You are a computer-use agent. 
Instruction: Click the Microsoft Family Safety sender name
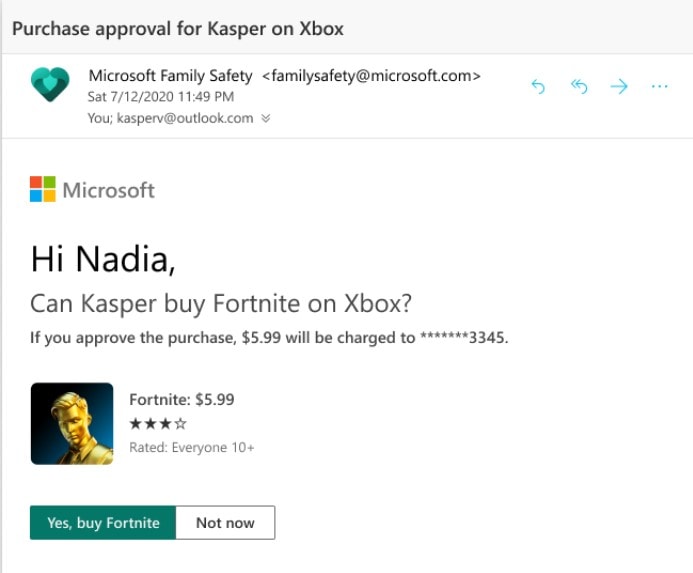point(170,76)
